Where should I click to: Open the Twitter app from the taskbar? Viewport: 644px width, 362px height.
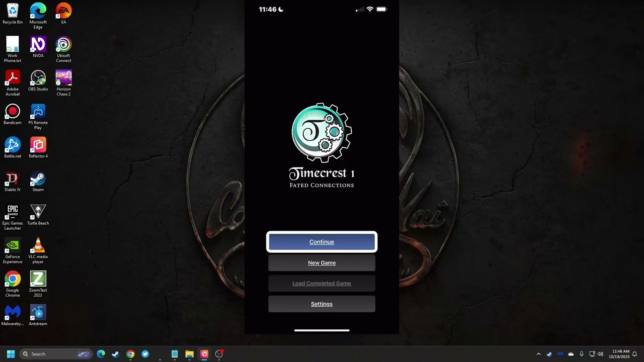[x=145, y=354]
